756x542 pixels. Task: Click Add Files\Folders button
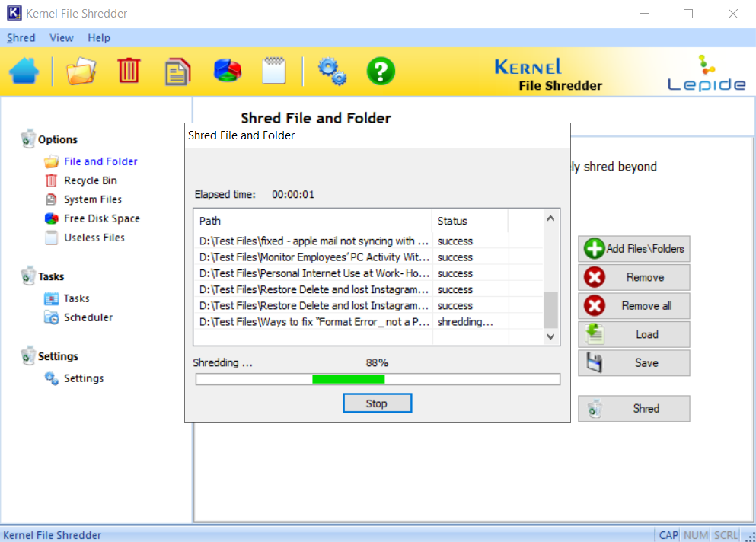[633, 249]
